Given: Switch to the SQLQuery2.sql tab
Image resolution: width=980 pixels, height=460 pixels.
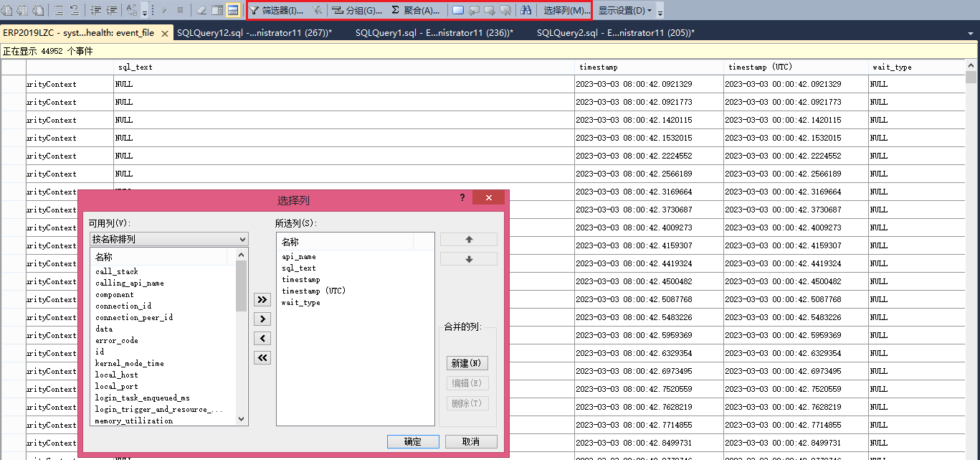Looking at the screenshot, I should tap(615, 33).
